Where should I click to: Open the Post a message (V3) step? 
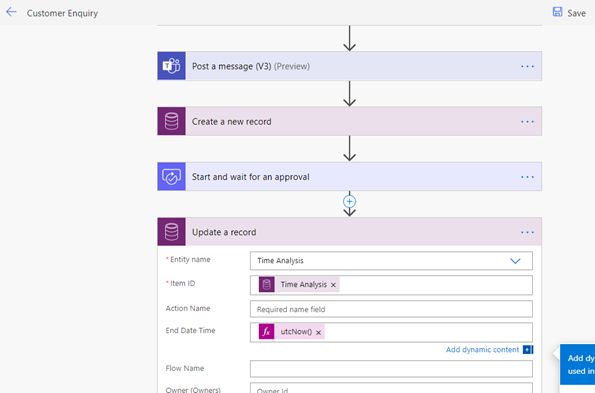coord(349,66)
